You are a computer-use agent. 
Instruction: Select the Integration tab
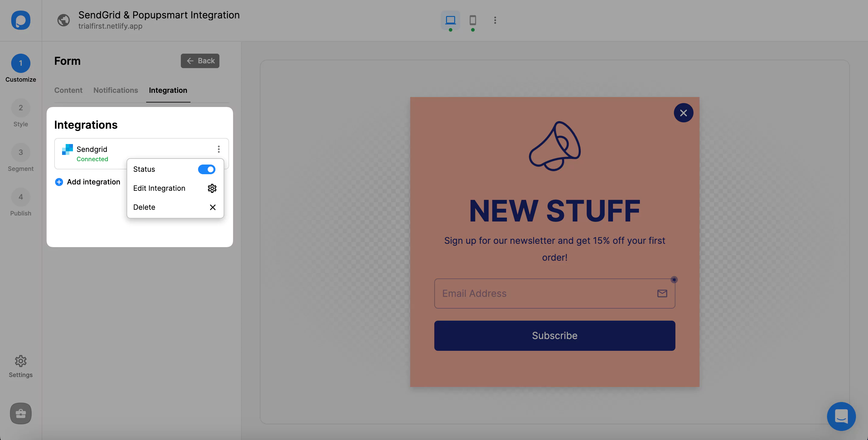click(168, 90)
